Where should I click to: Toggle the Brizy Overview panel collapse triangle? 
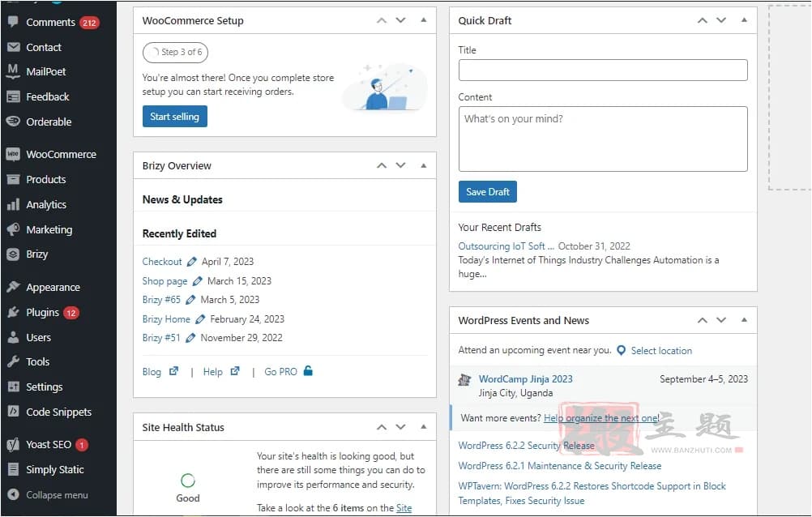click(x=424, y=166)
